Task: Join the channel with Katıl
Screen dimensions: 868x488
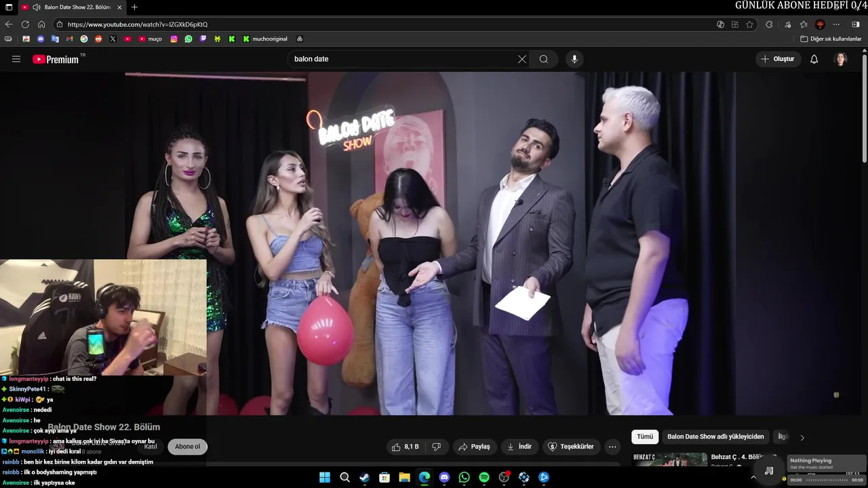Action: [x=151, y=447]
